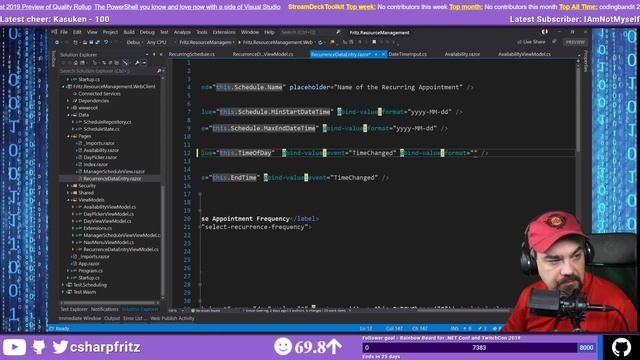Open the Output tab
Viewport: 640px width, 360px height.
[x=112, y=318]
